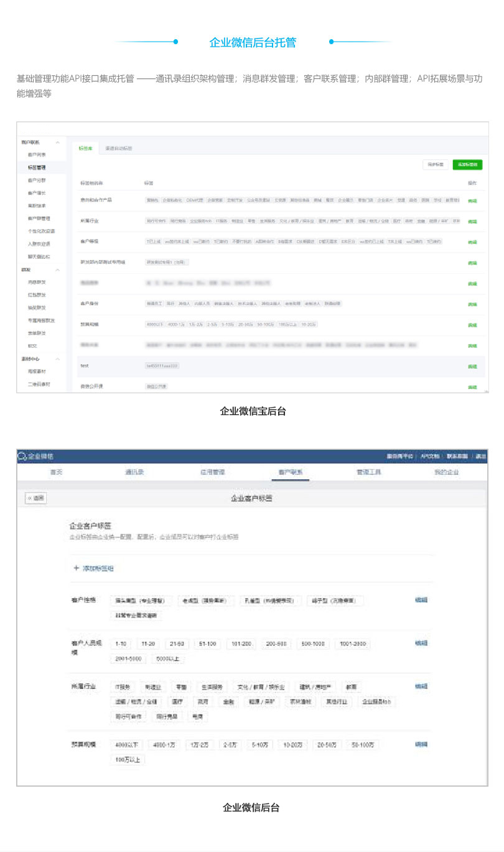Go to the 应用管理 navigation tab

pyautogui.click(x=213, y=472)
